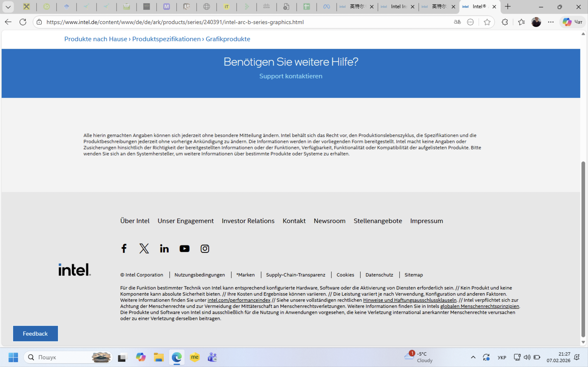Open Intel's Facebook page icon

[x=124, y=249]
